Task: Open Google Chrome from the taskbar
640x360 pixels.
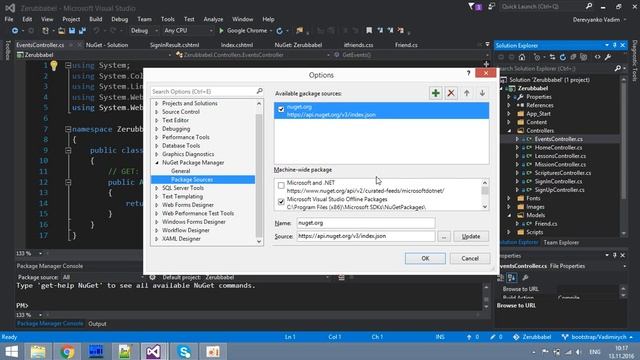Action: coord(67,351)
